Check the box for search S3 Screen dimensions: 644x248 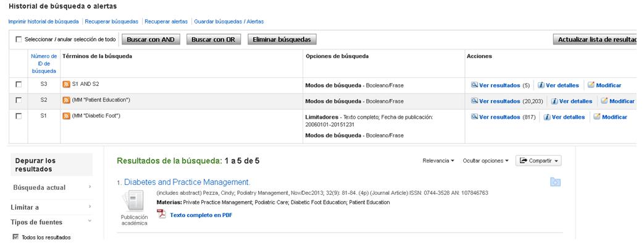point(19,84)
